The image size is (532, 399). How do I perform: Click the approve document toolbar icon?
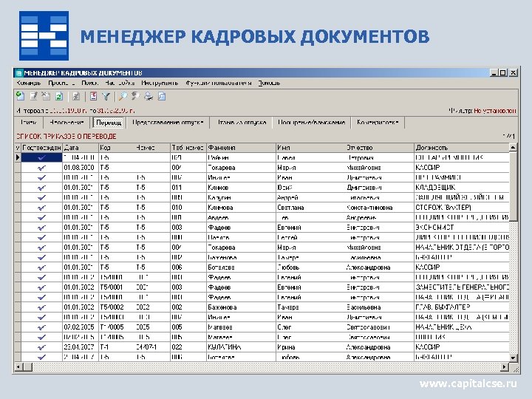pos(76,96)
